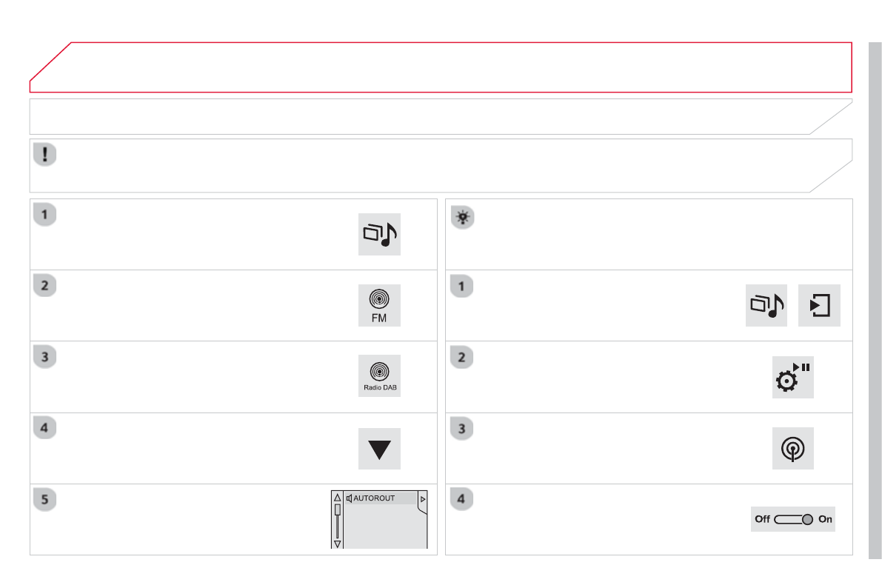Click the scroll-up triangle in AUTOROUT list
The height and width of the screenshot is (588, 882).
(338, 498)
